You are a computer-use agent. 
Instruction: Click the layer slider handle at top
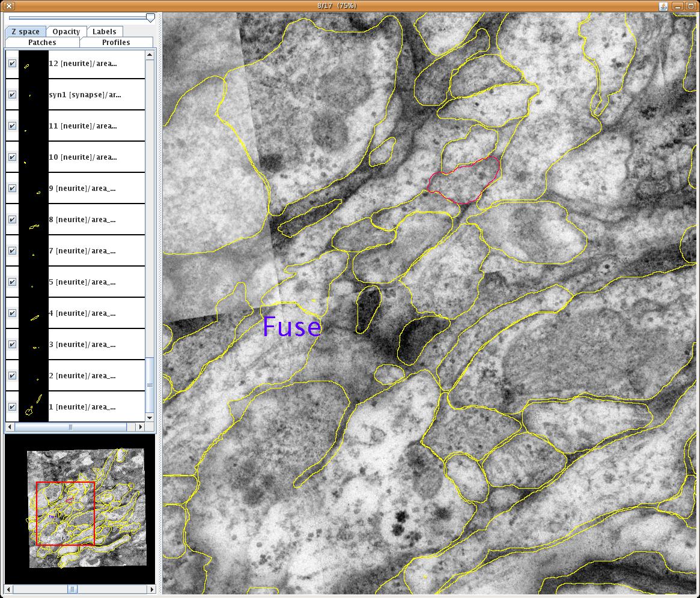pos(150,18)
